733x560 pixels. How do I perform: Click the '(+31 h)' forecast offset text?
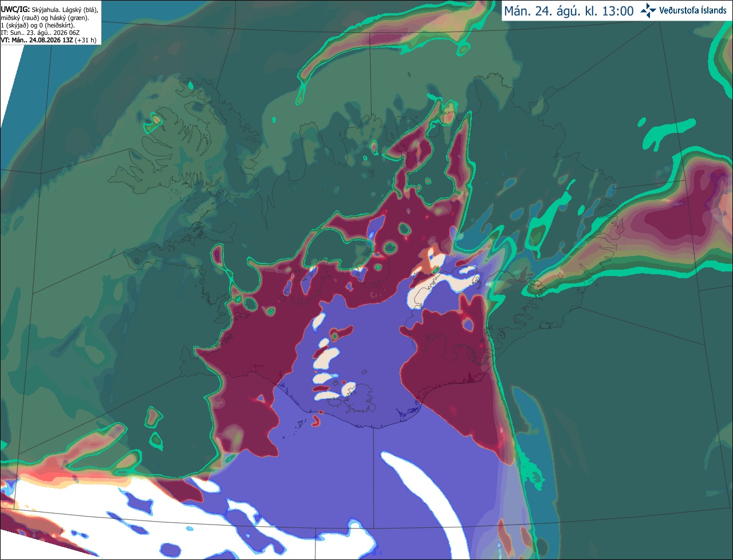tap(85, 40)
